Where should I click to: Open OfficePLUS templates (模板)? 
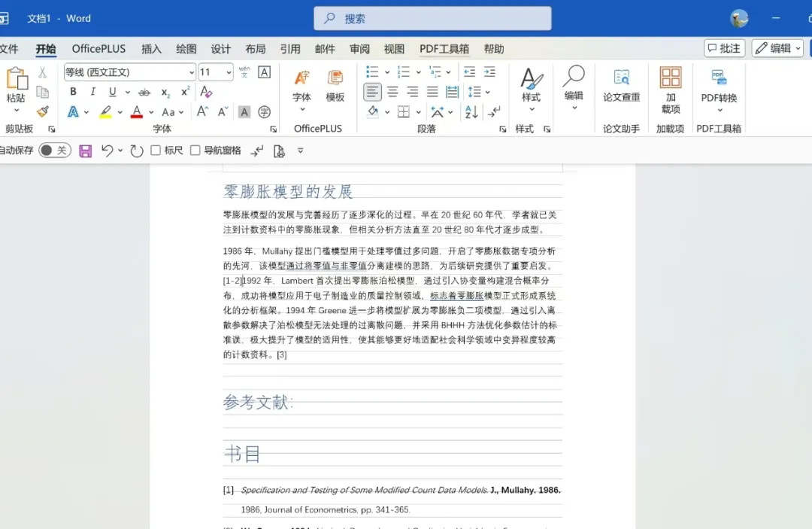[x=335, y=86]
